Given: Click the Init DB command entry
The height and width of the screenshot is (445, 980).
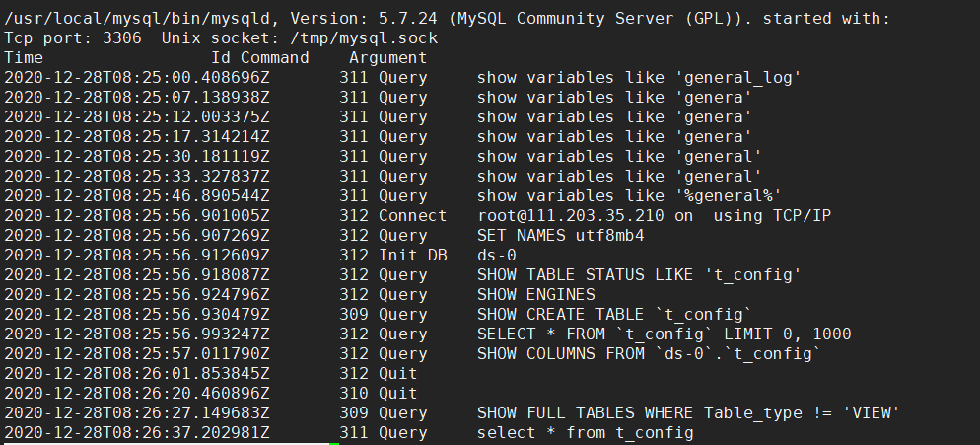Looking at the screenshot, I should click(411, 255).
